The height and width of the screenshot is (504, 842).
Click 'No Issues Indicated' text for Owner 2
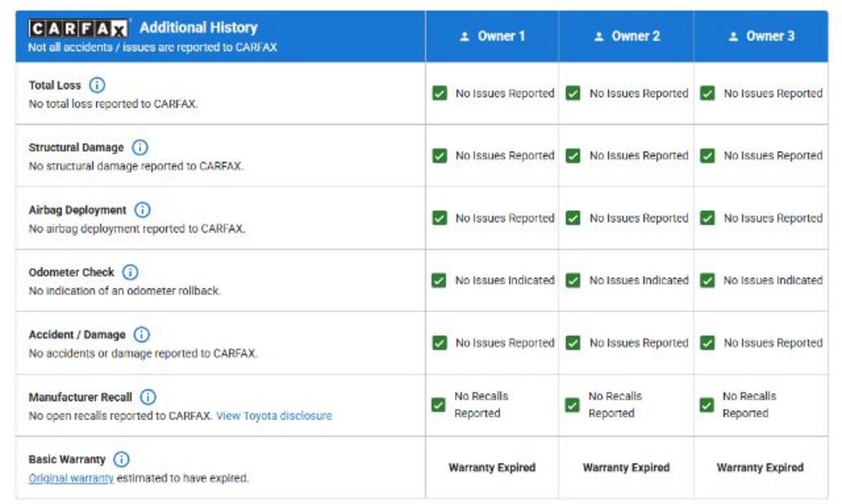(639, 280)
